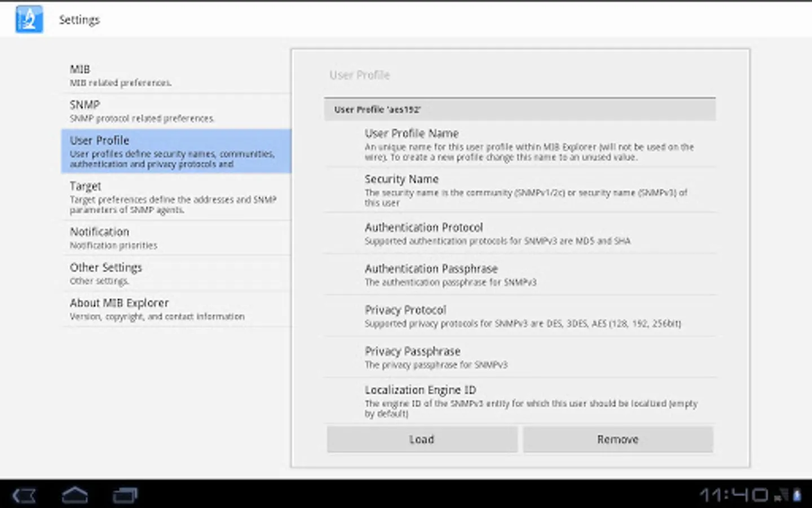The height and width of the screenshot is (508, 812).
Task: Tap the network signal status icon
Action: coord(781,496)
